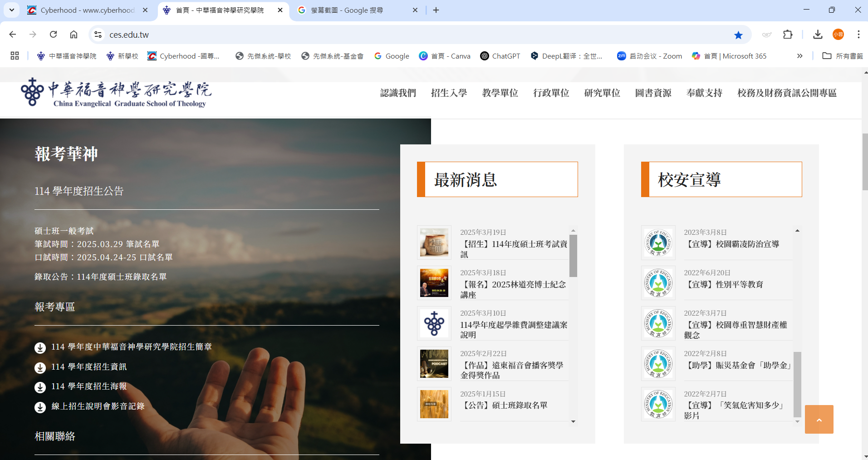This screenshot has height=460, width=868.
Task: Switch to the Google 搜尋 tab
Action: (358, 10)
